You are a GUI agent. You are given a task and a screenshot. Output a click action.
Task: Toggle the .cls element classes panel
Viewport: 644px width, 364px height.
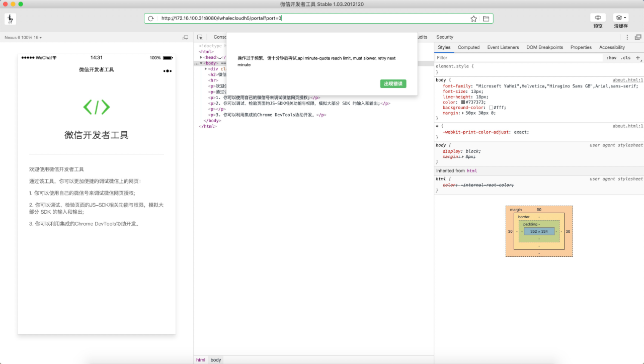point(626,58)
